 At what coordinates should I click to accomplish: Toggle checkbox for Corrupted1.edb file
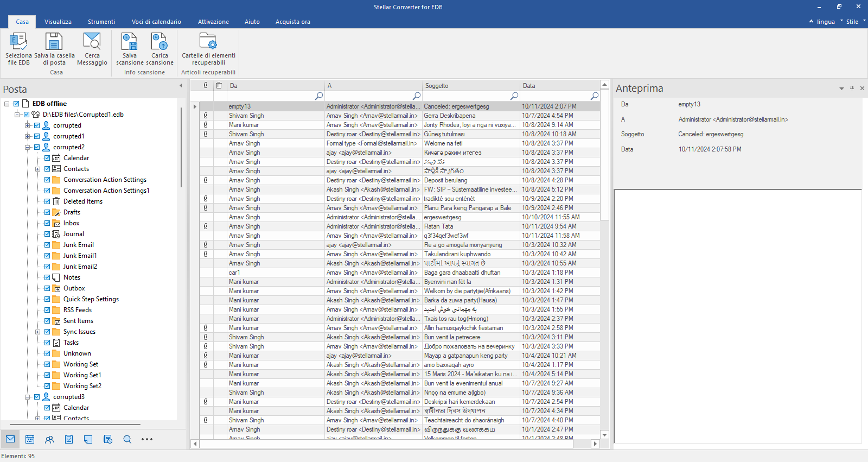coord(26,115)
